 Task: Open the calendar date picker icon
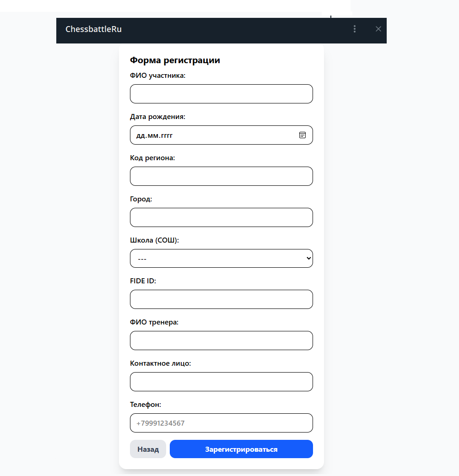302,135
